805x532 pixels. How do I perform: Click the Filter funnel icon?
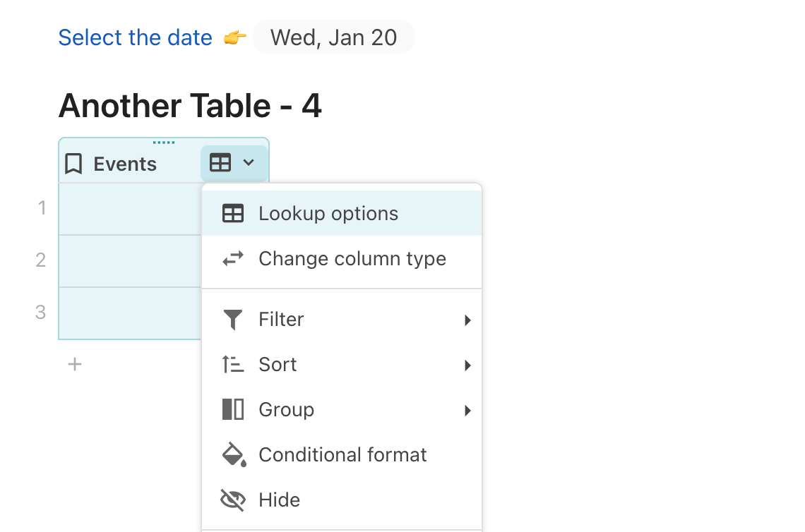coord(233,320)
